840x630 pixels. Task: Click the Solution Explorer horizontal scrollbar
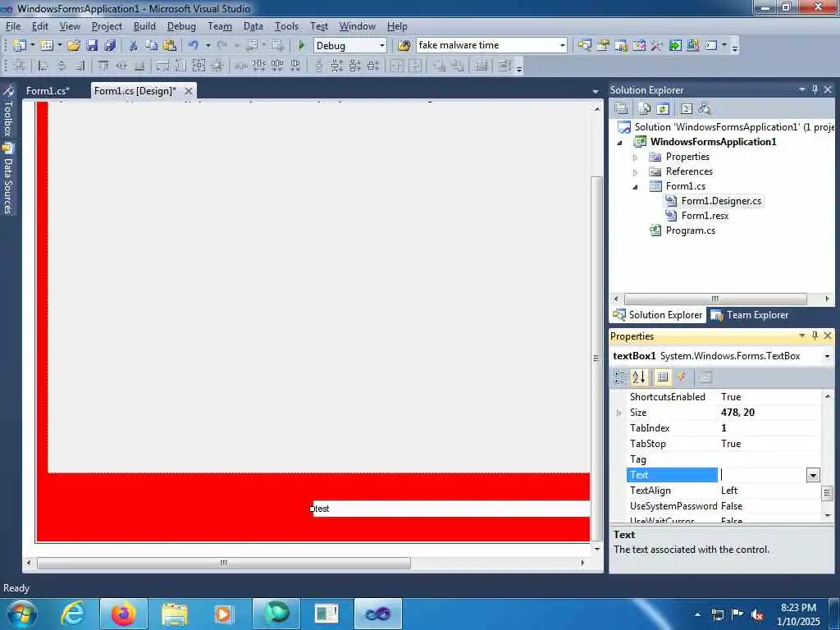[715, 299]
